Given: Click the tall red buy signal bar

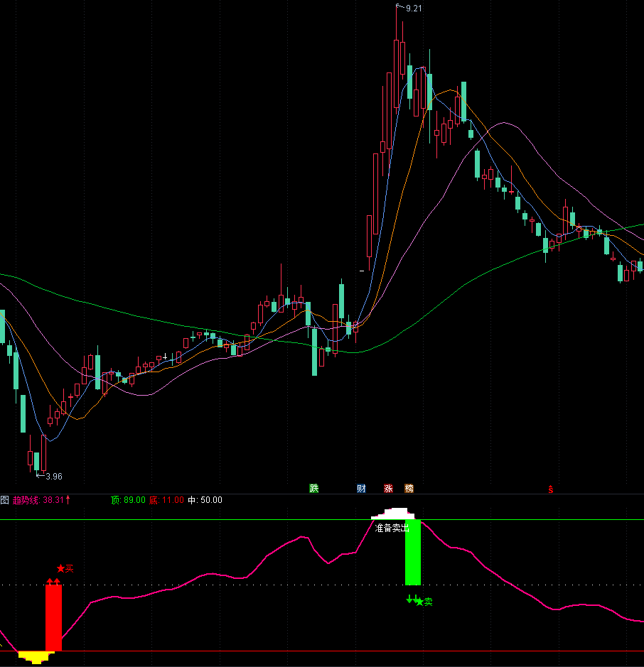Looking at the screenshot, I should click(x=53, y=618).
